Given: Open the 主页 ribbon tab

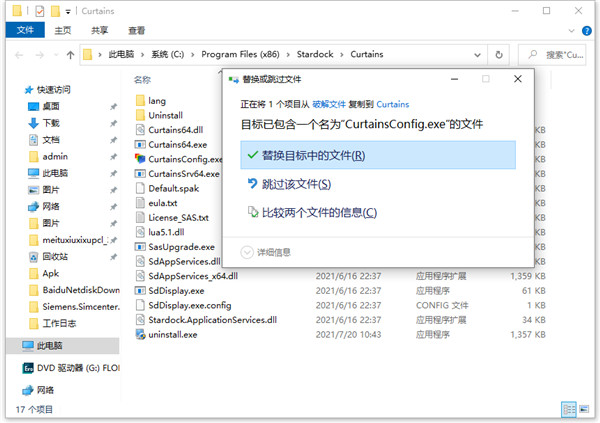Looking at the screenshot, I should [x=62, y=30].
